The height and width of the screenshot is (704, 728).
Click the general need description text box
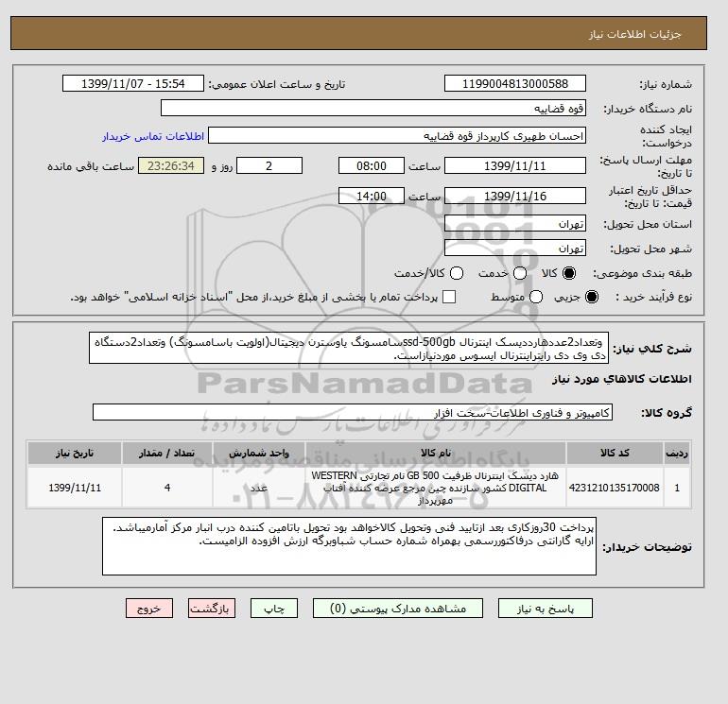coord(349,349)
